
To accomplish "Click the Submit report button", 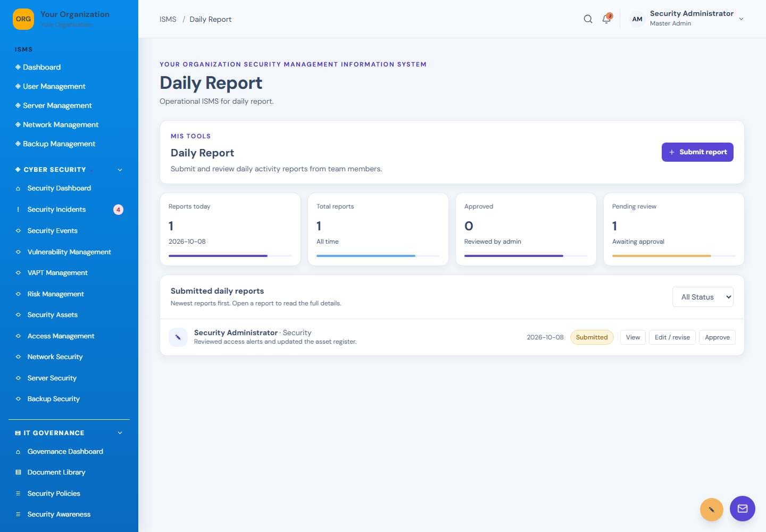I will point(697,152).
